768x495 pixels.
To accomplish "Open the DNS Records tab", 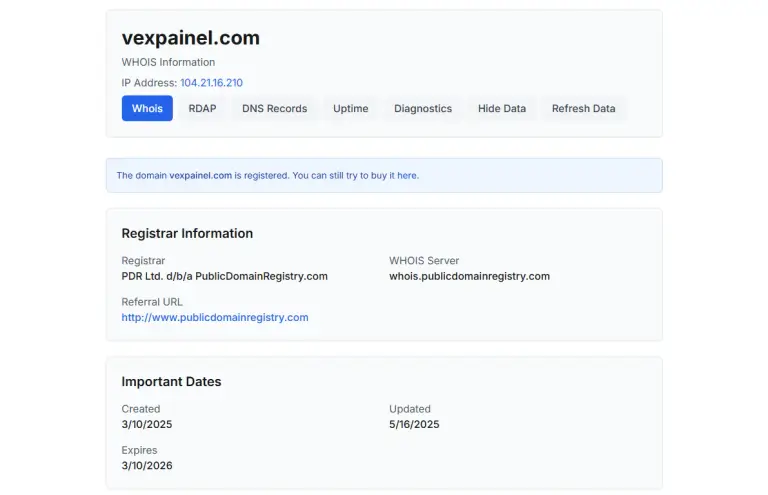I will click(274, 108).
